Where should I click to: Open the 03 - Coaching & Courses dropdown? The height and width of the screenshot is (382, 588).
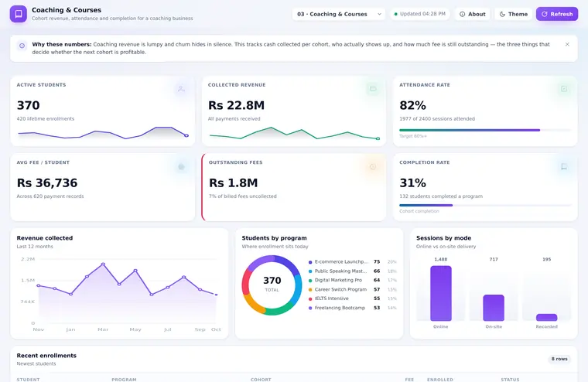click(x=339, y=14)
